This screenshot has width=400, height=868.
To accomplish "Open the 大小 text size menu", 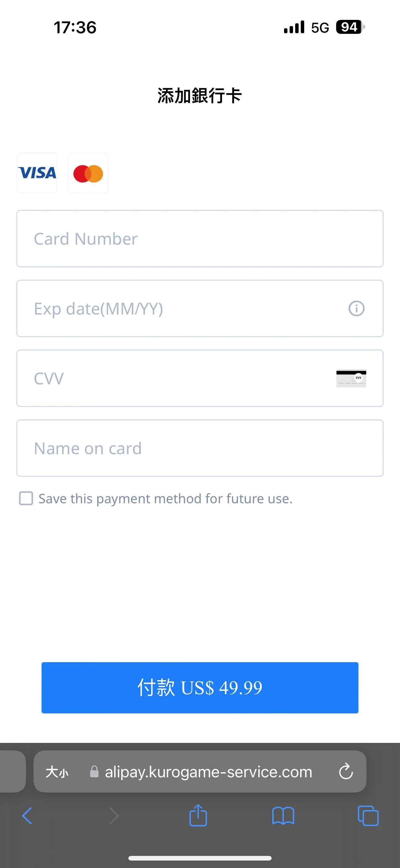I will click(57, 772).
